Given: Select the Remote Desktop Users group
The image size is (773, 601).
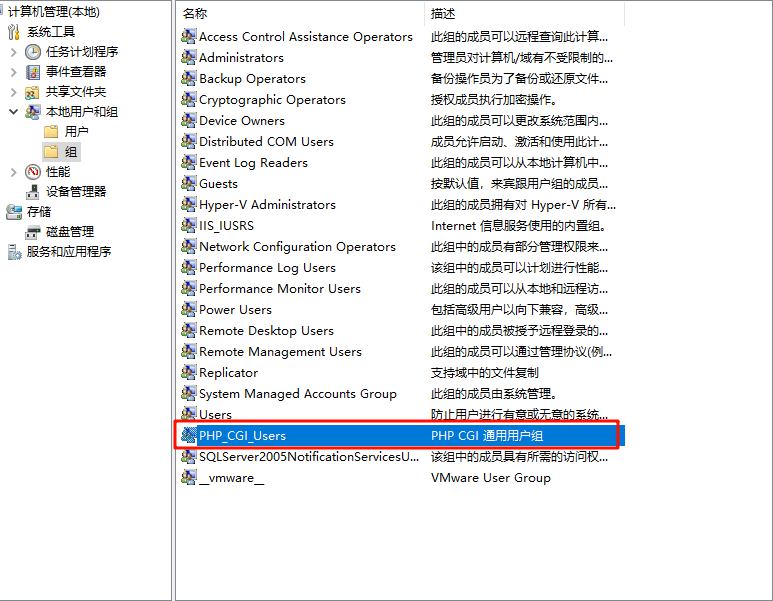Looking at the screenshot, I should click(x=266, y=331).
